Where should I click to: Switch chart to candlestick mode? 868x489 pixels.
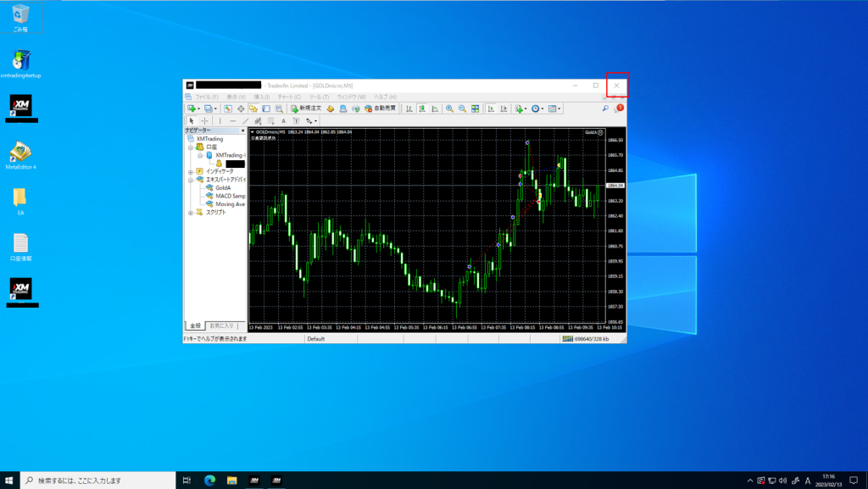tap(422, 109)
